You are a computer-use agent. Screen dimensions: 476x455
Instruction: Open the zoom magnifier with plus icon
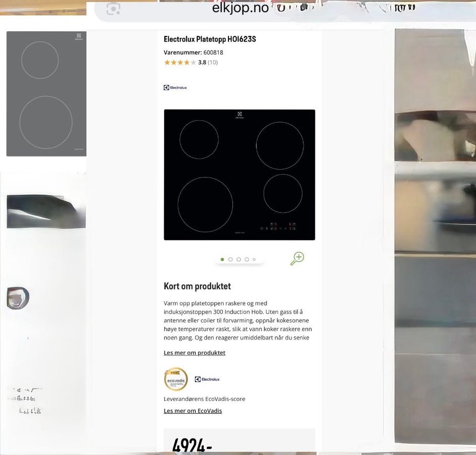[297, 258]
